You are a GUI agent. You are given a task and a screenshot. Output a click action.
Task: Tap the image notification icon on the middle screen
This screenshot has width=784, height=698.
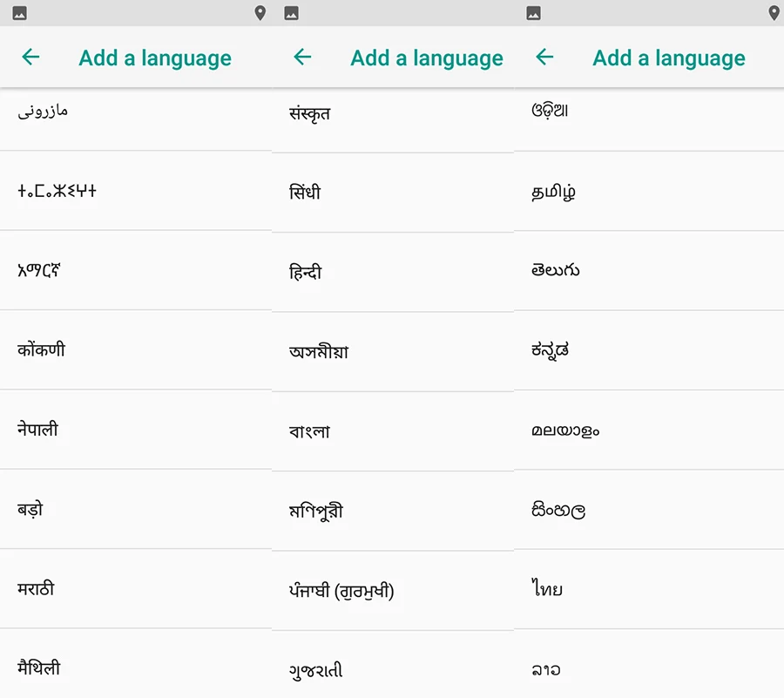click(x=292, y=13)
